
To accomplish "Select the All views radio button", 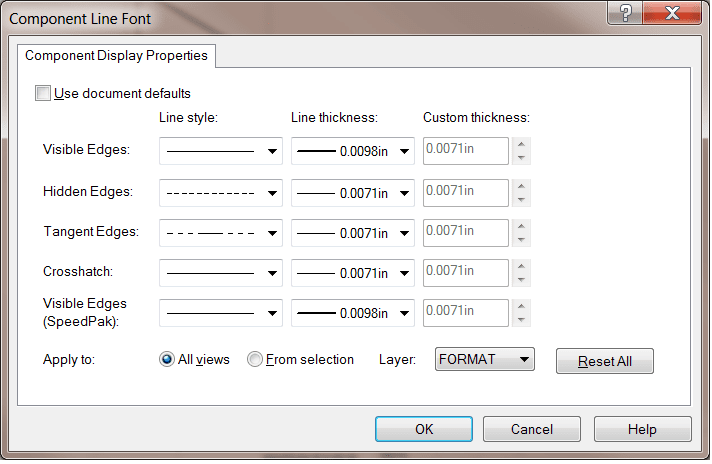I will click(x=167, y=360).
